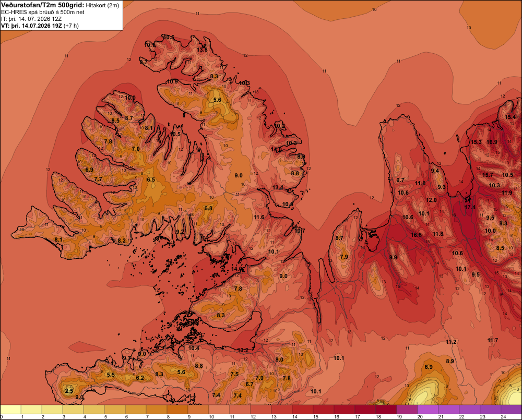Click the 7.7 temperature value

[x=98, y=179]
